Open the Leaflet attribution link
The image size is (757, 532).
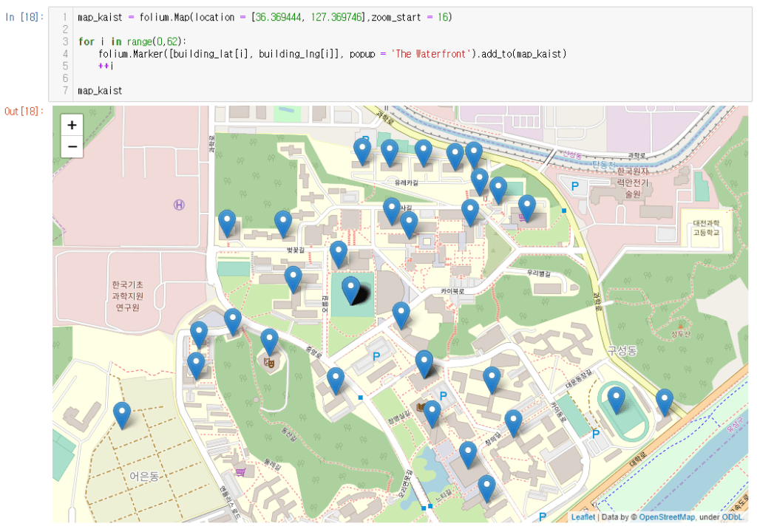(x=583, y=517)
